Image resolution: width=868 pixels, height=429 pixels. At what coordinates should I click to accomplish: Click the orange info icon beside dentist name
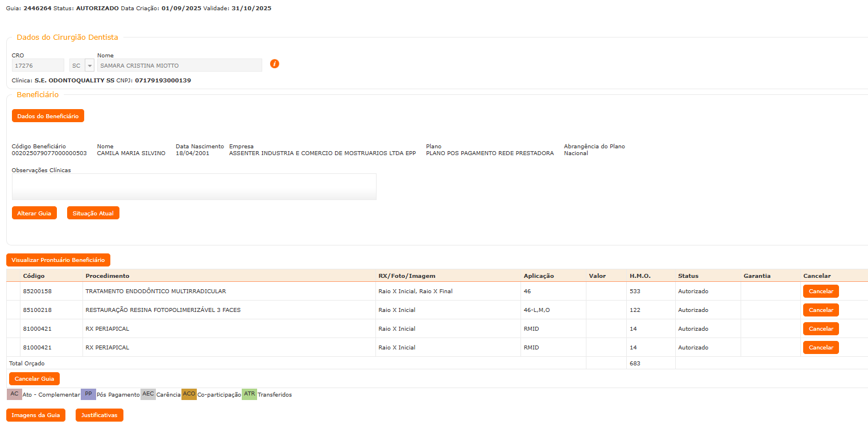pyautogui.click(x=274, y=64)
